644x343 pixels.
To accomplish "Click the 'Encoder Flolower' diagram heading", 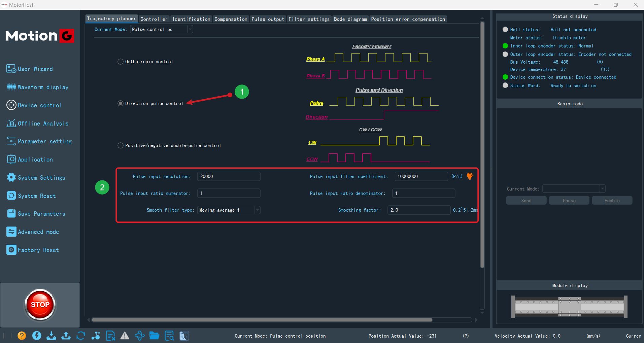I will click(x=372, y=46).
